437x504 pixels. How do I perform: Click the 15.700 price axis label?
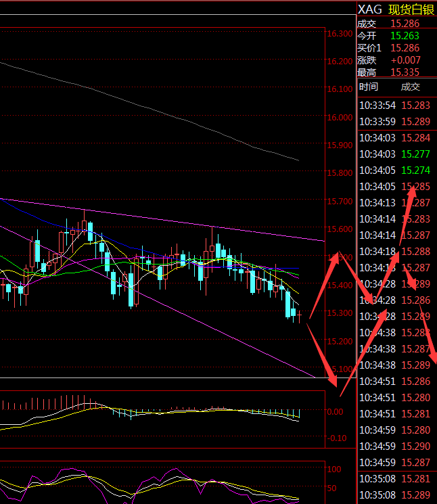340,201
